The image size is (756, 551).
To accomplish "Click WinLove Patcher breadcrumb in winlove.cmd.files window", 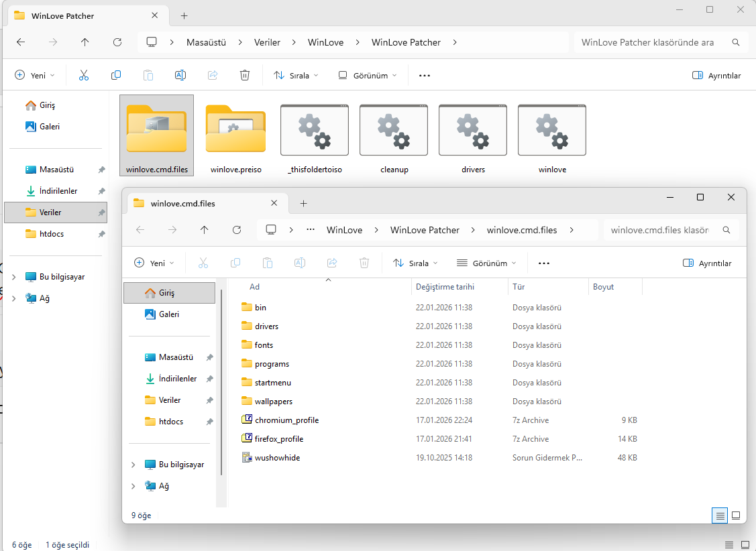I will coord(425,230).
